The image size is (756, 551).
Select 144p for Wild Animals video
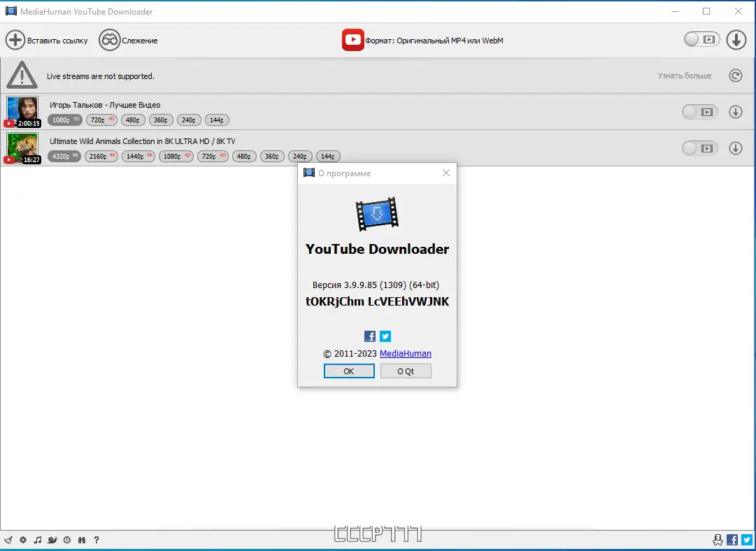[x=328, y=156]
